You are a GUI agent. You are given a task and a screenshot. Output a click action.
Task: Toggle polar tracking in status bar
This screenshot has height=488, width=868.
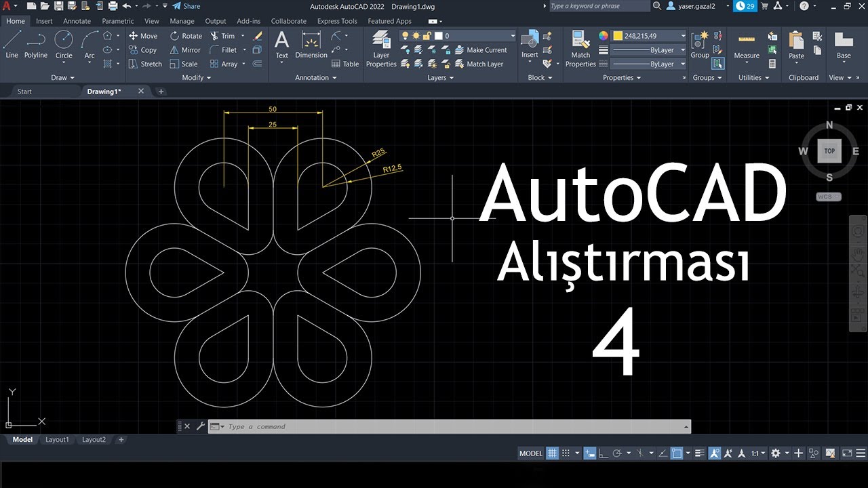[618, 453]
